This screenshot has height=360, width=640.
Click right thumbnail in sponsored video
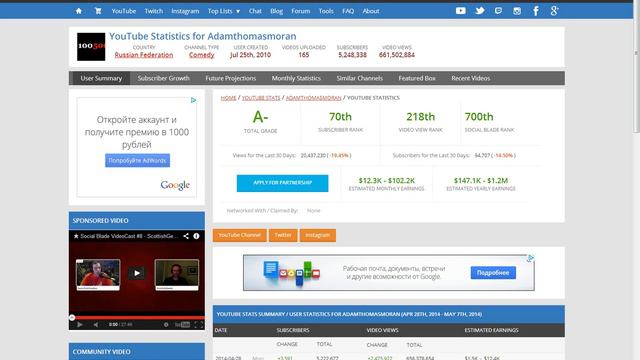[x=177, y=275]
